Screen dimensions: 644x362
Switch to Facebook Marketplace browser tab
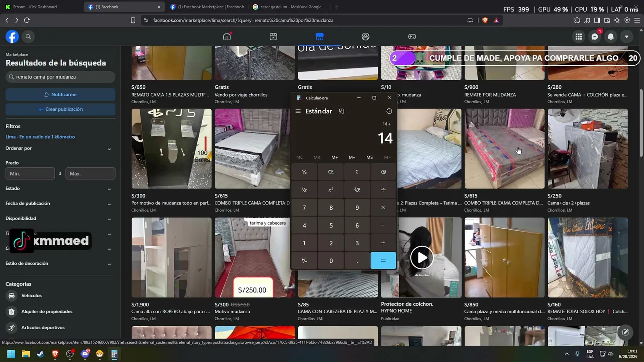click(207, 7)
